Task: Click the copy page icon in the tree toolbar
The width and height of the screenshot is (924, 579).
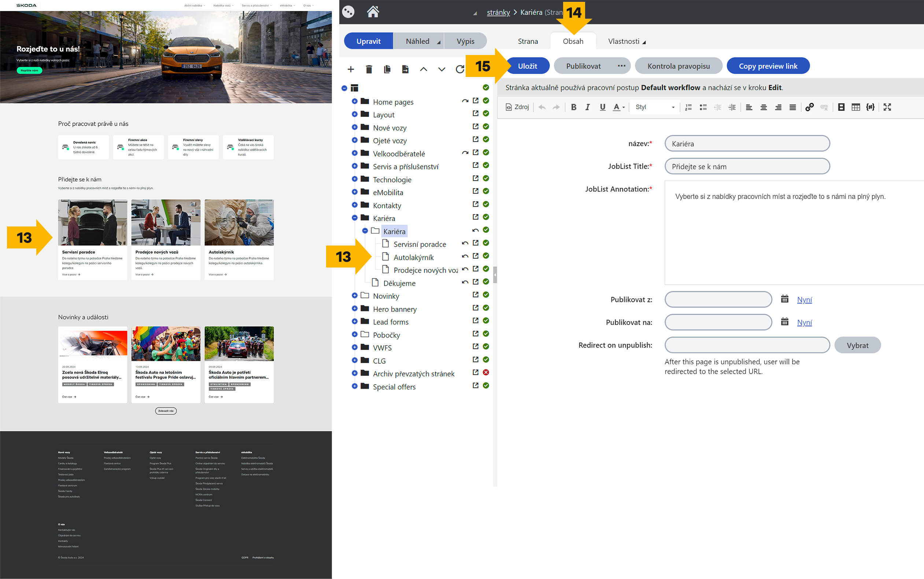Action: [x=387, y=69]
